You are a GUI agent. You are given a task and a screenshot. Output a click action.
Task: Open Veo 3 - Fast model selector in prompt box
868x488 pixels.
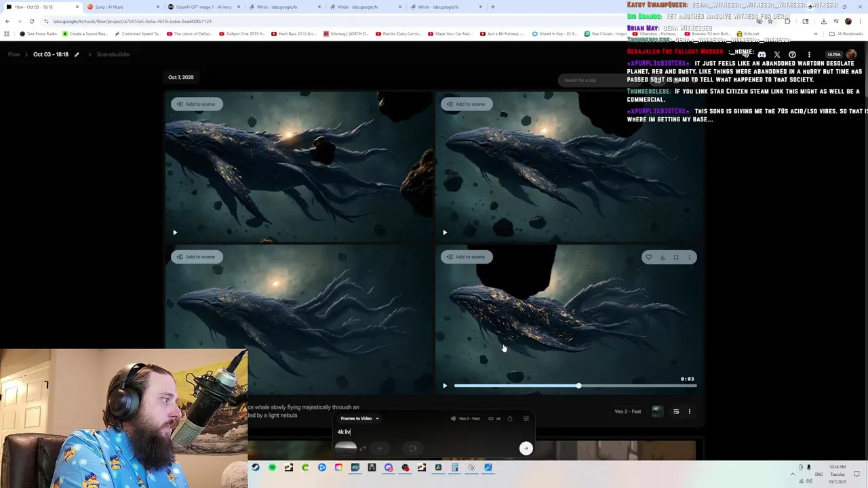point(465,418)
